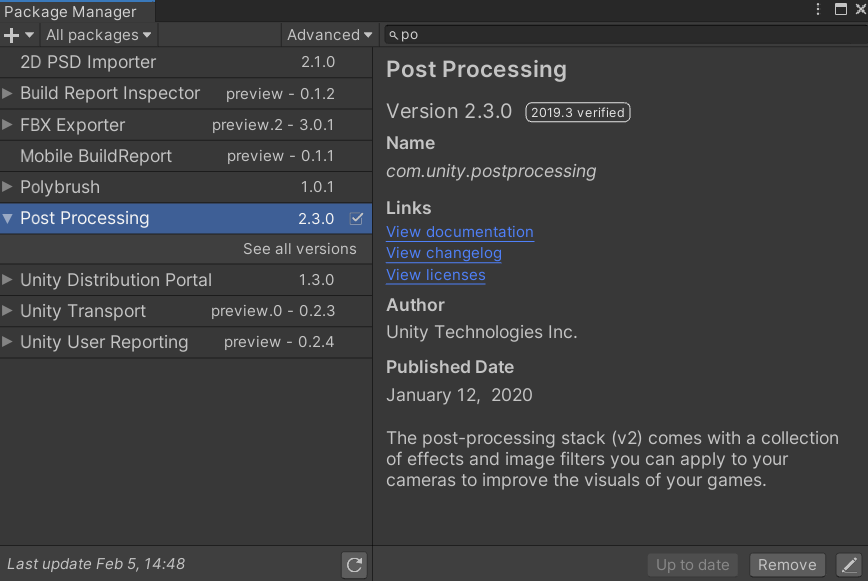Select 2D PSD Importer in the list
This screenshot has width=868, height=581.
pyautogui.click(x=88, y=62)
